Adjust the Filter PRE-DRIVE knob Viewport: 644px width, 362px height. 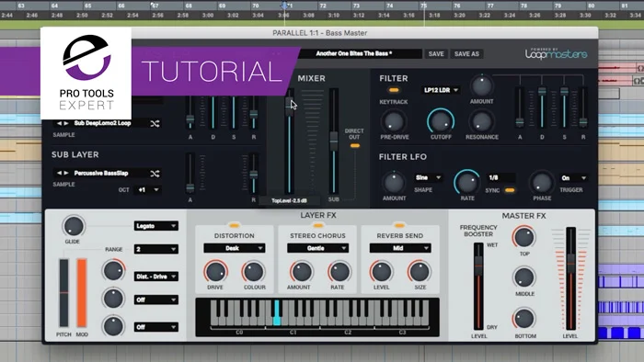click(x=394, y=121)
